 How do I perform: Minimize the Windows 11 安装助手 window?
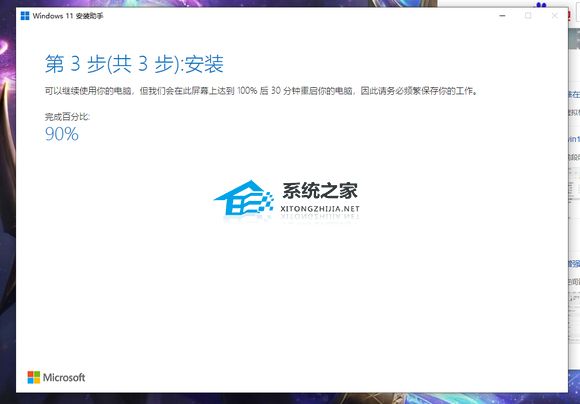(x=502, y=16)
